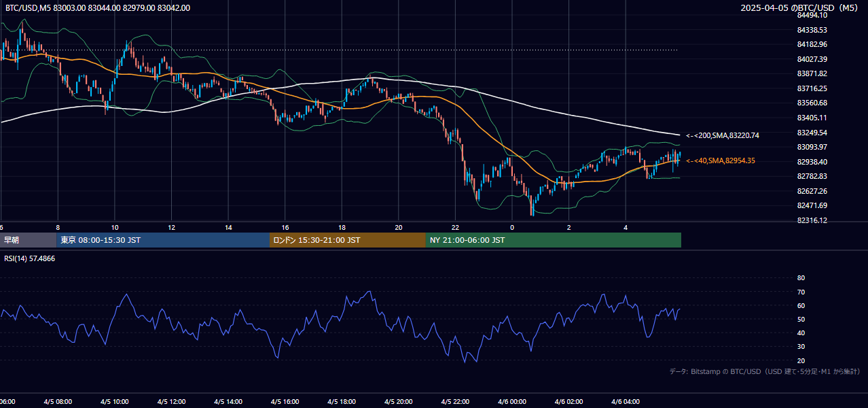Click price axis value 83249.54

812,133
